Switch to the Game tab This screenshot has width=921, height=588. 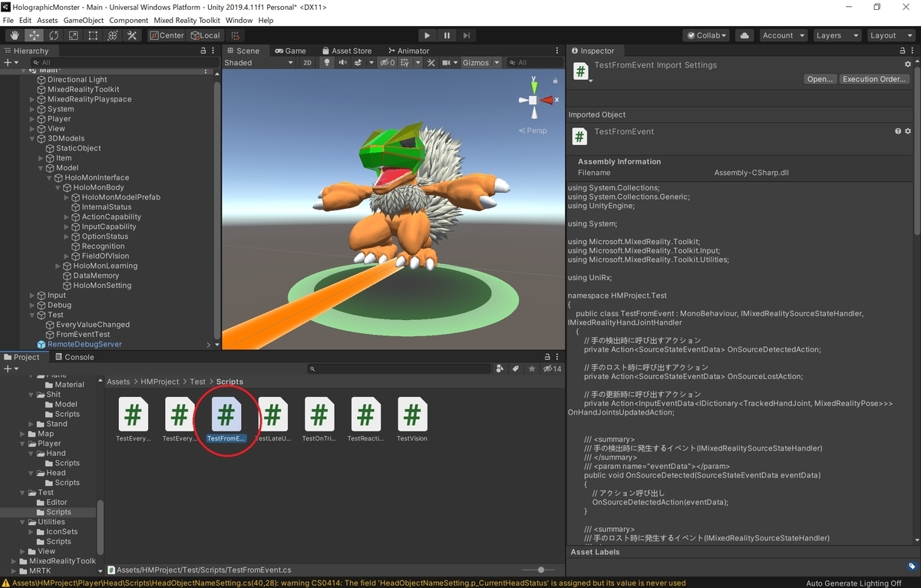pos(291,51)
